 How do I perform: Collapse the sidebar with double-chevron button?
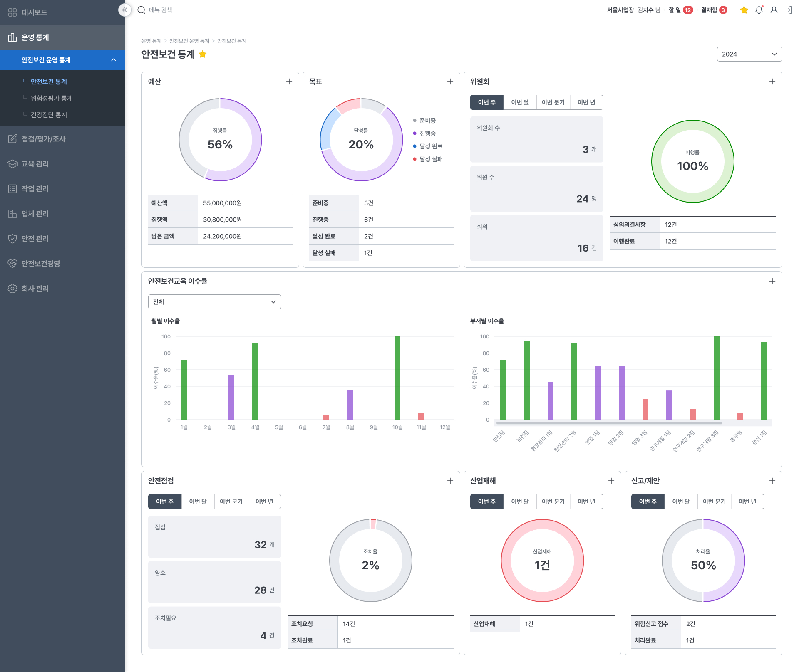(x=124, y=10)
